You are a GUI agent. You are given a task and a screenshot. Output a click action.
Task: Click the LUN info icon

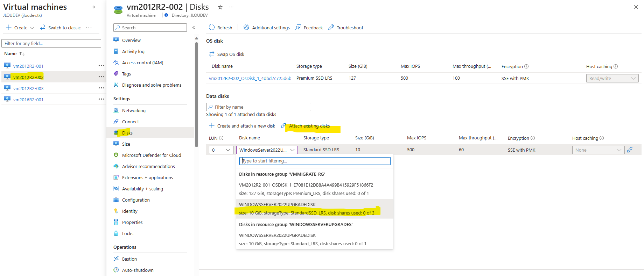pyautogui.click(x=221, y=138)
